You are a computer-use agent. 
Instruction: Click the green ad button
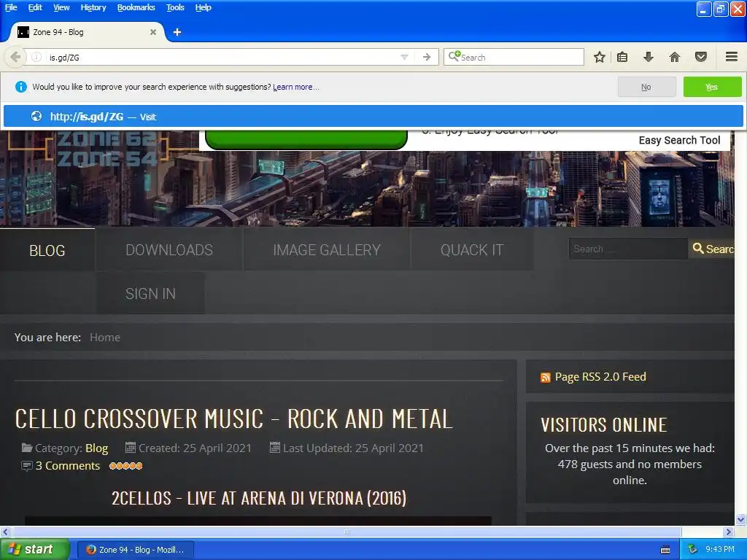pos(306,139)
